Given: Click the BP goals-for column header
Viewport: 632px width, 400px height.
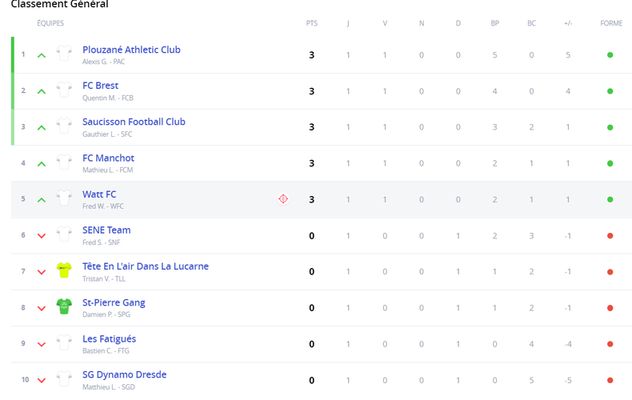Looking at the screenshot, I should click(495, 23).
